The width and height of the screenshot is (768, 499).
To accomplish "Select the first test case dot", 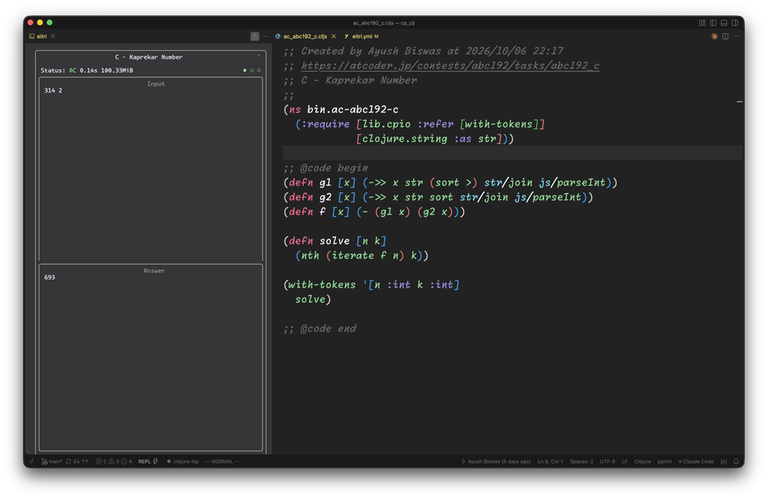I will (x=245, y=70).
